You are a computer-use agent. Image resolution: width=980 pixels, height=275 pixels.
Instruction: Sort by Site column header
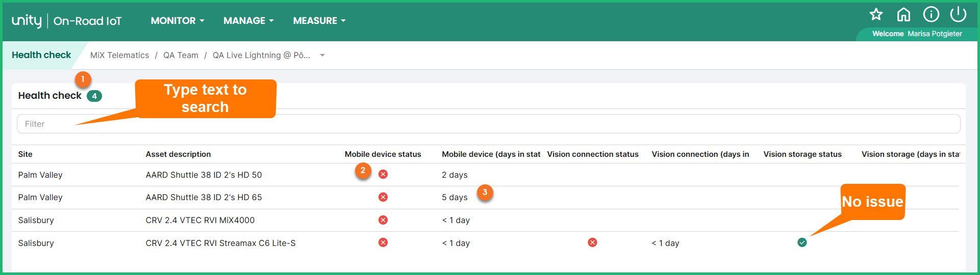click(26, 154)
